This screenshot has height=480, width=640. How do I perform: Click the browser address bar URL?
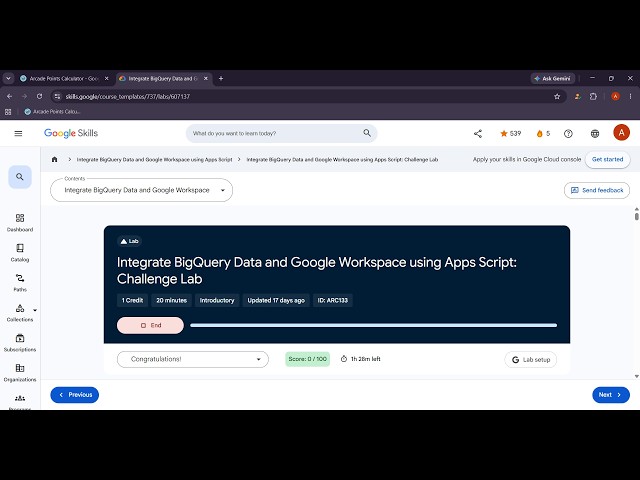pos(128,96)
